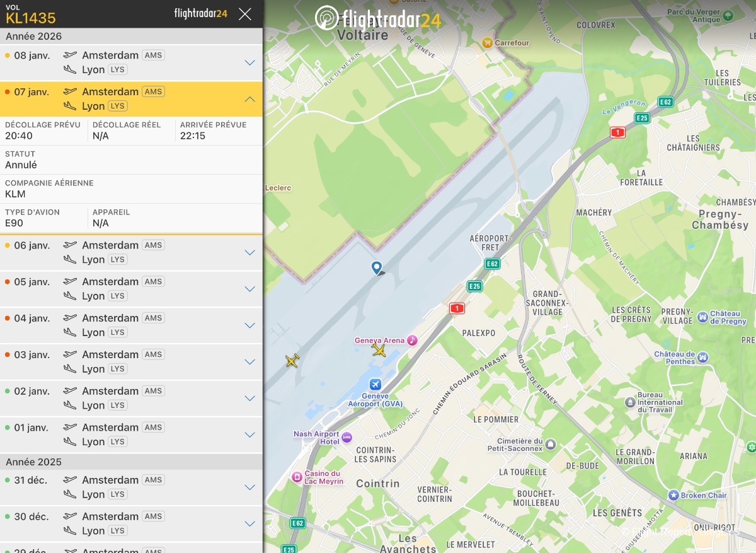This screenshot has height=553, width=756.
Task: Click the Geneva Arena music venue marker
Action: point(412,340)
